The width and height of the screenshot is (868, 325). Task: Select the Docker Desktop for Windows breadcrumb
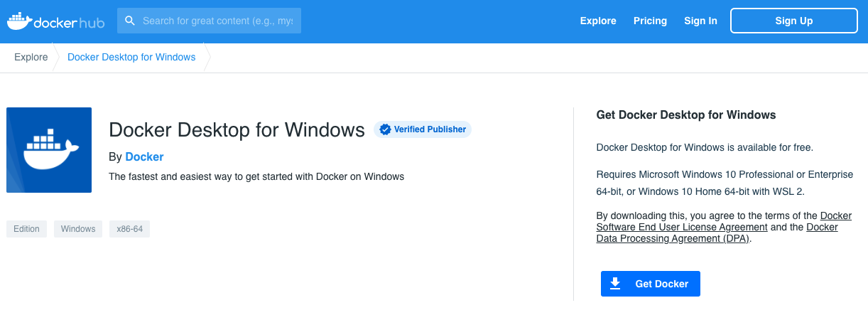[131, 57]
